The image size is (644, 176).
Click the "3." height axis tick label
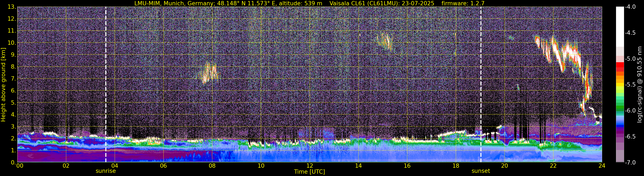[x=13, y=126]
